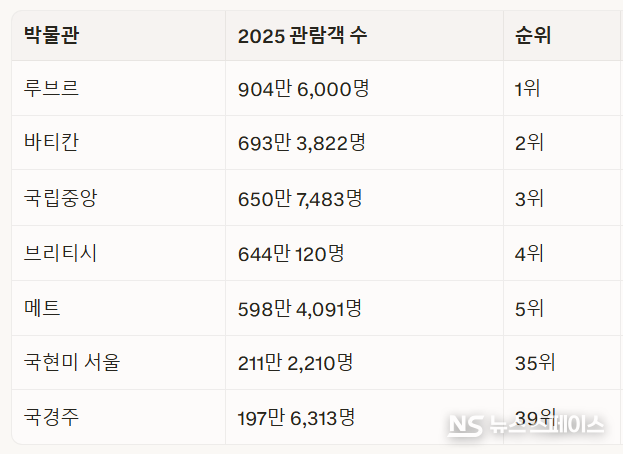
Task: Click the 650만 7,483명 visitor count cell
Action: click(x=300, y=198)
